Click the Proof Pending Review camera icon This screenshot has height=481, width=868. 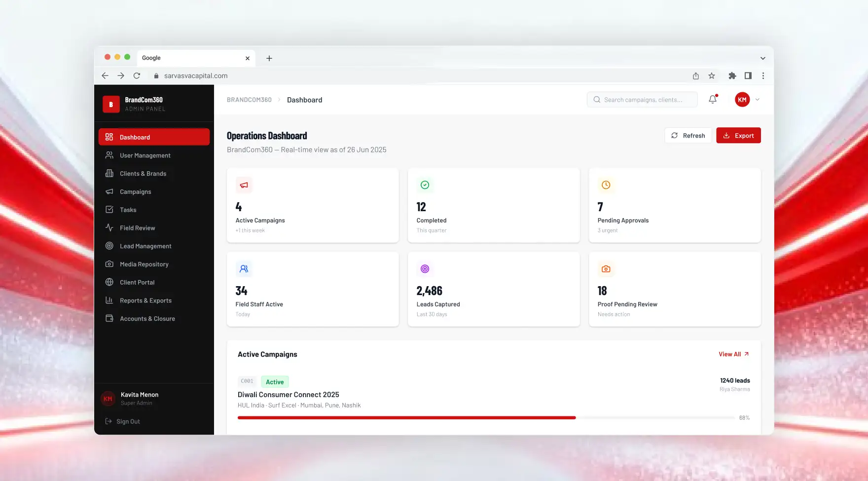(x=606, y=269)
